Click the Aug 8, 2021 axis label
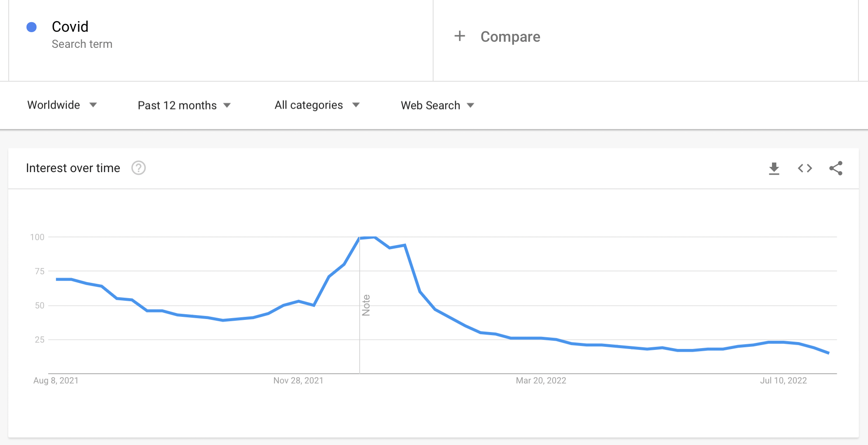 (x=56, y=381)
